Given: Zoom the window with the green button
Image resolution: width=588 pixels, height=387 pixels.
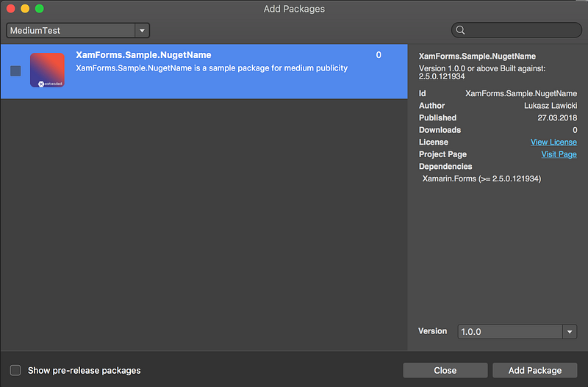Looking at the screenshot, I should click(40, 9).
